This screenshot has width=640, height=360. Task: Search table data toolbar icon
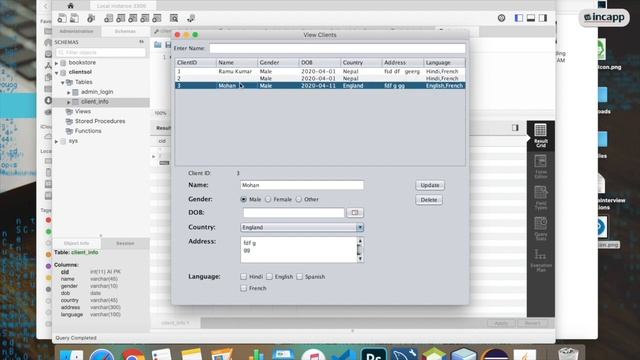(x=174, y=18)
